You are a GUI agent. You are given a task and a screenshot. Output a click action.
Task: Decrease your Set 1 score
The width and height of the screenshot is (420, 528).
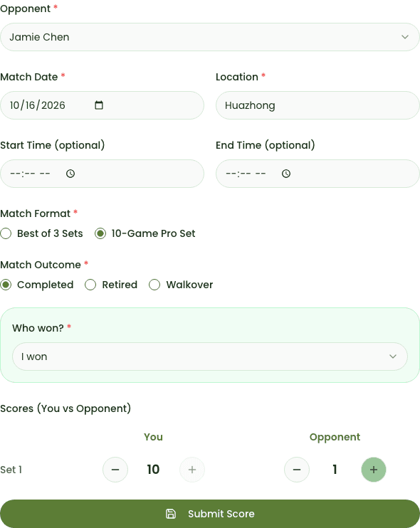pos(115,470)
